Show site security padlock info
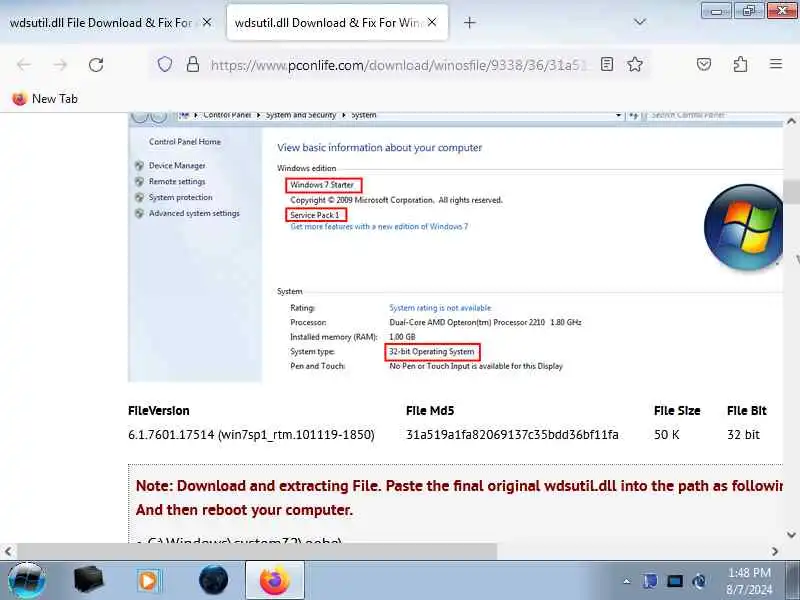800x600 pixels. tap(192, 64)
